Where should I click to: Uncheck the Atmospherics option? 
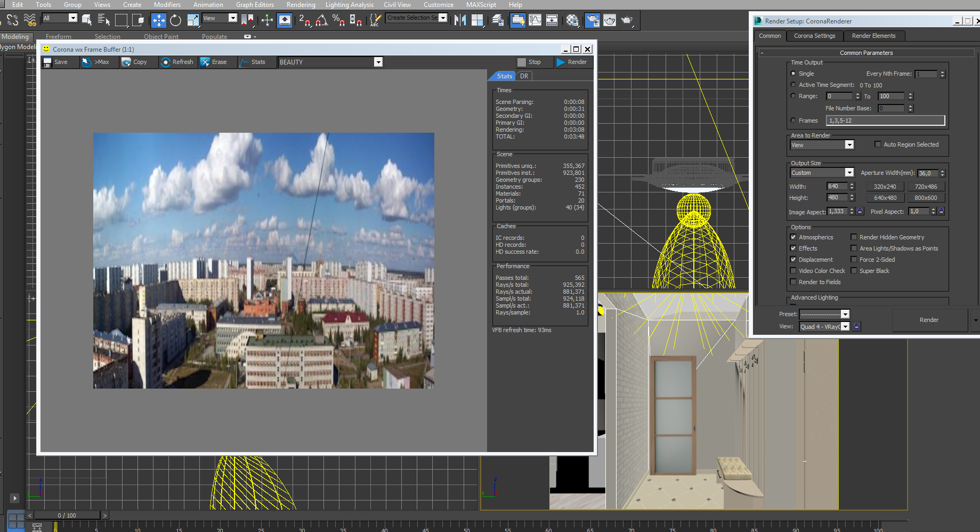(x=793, y=237)
